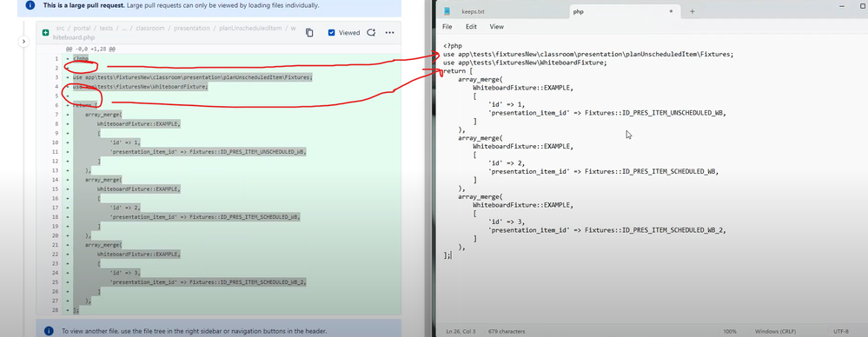This screenshot has height=337, width=868.
Task: Click diff line number 21
Action: pos(56,245)
